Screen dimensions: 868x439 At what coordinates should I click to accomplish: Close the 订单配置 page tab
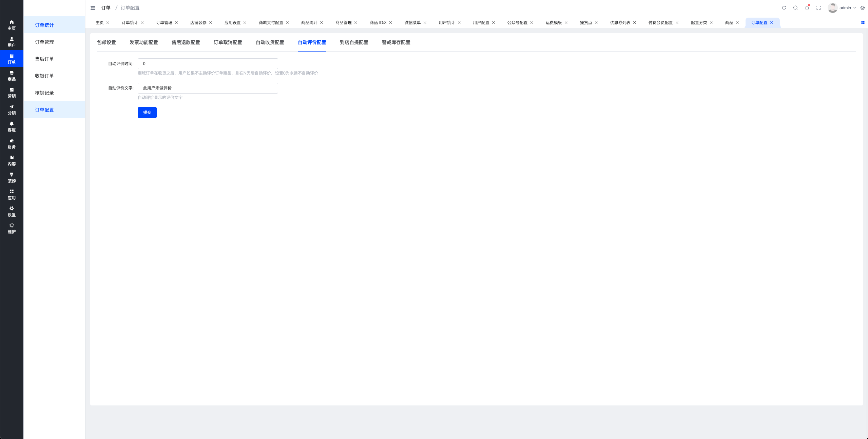[x=772, y=23]
